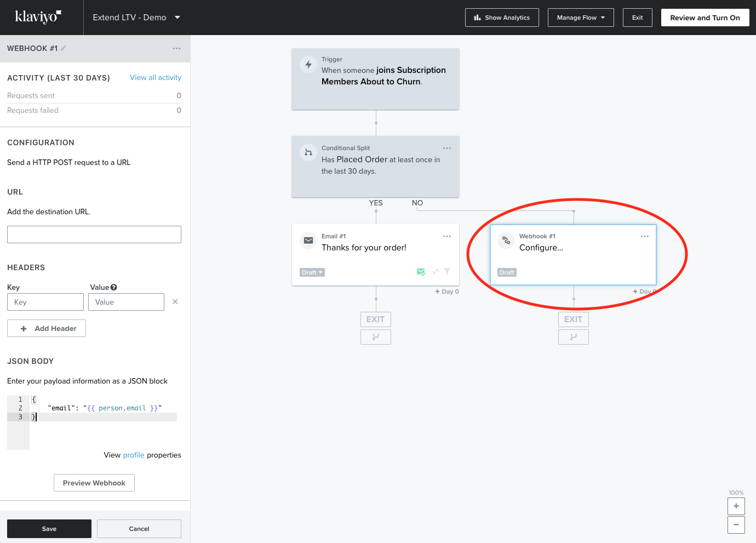Click the Requests sent row

point(94,95)
